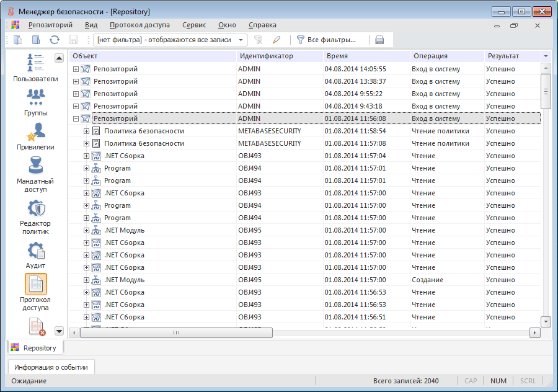Image resolution: width=558 pixels, height=392 pixels.
Task: Expand Репозиторий row from 04.08.2014 13:38:37
Action: pyautogui.click(x=76, y=81)
